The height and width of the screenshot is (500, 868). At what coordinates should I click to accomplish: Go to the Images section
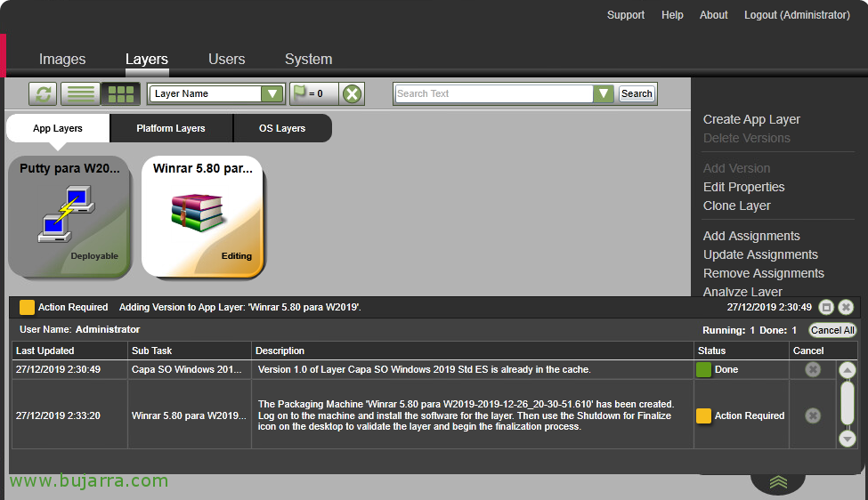click(x=62, y=60)
